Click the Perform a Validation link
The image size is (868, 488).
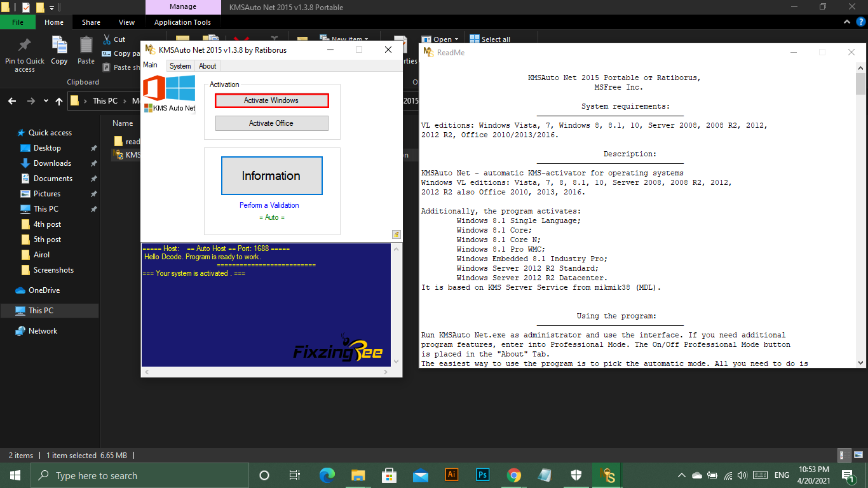269,205
